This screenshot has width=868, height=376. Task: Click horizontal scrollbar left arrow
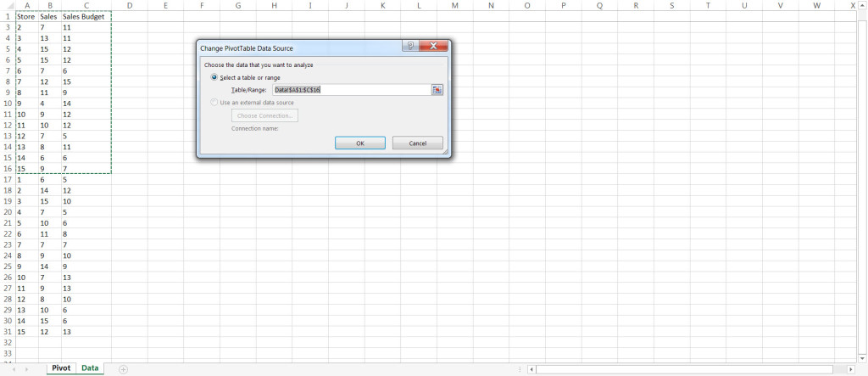[531, 369]
